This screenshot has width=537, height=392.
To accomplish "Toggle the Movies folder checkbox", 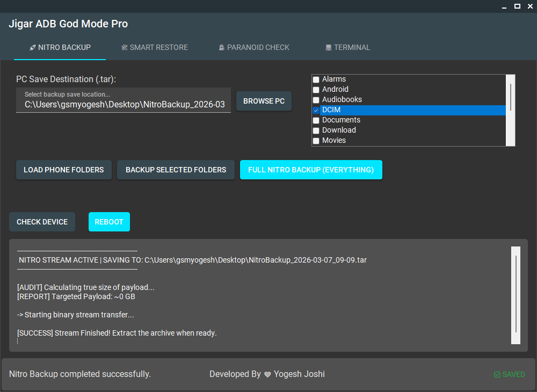I will tap(316, 141).
